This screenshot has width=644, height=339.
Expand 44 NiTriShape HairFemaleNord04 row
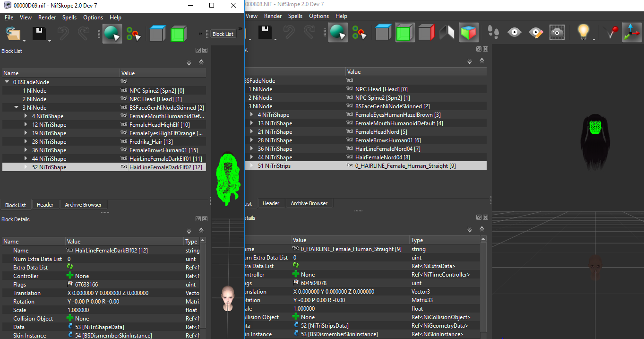point(252,157)
